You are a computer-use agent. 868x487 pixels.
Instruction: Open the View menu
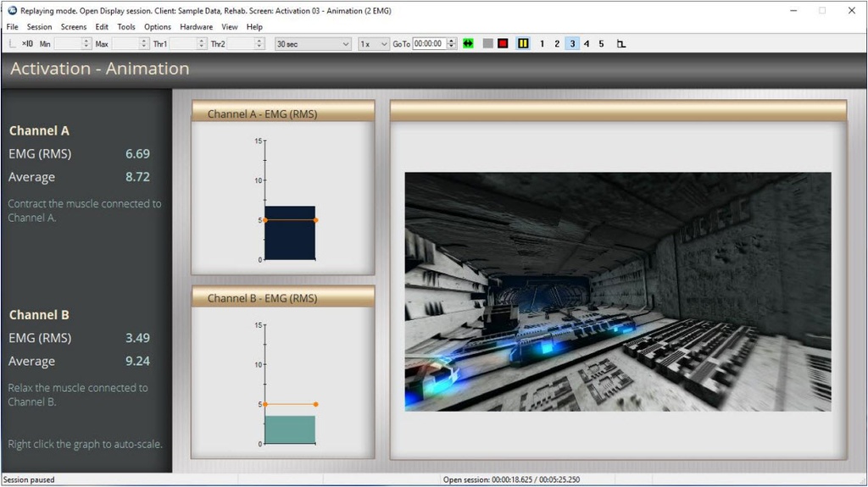(230, 26)
